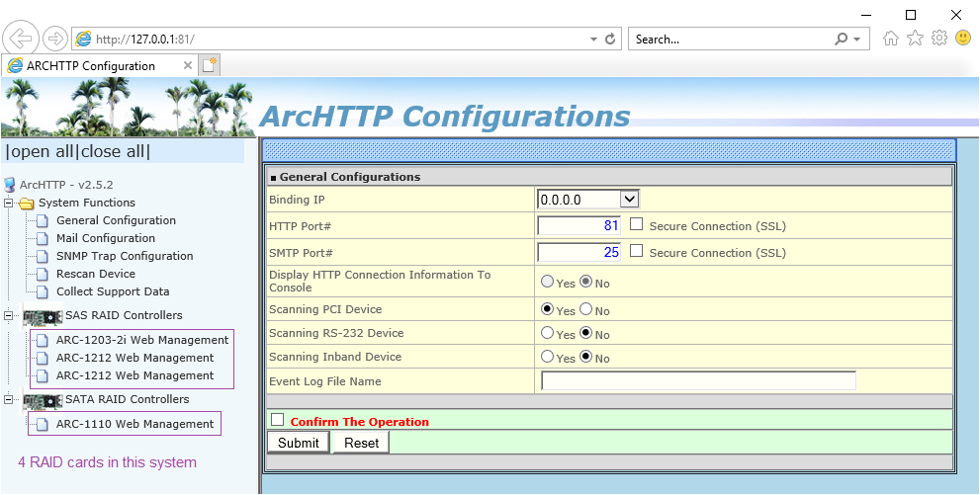
Task: Open browser Tools gear icon
Action: tap(938, 39)
